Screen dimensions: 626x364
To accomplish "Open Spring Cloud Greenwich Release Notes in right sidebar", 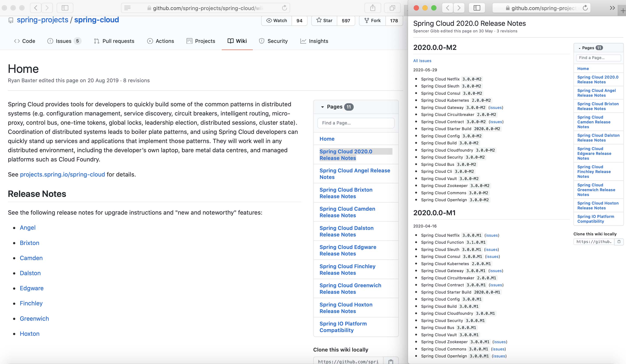I will (596, 190).
